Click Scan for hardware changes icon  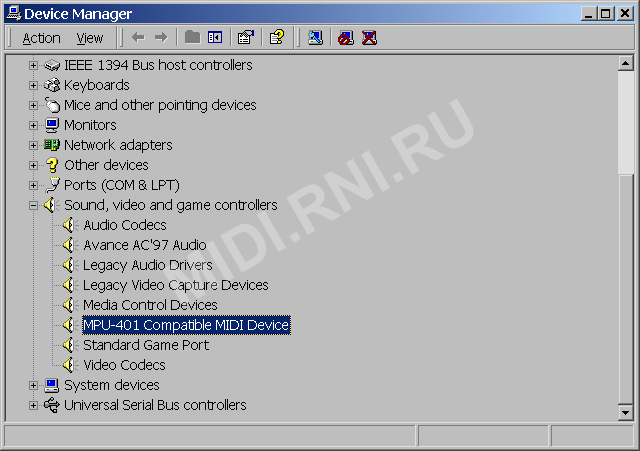click(315, 38)
